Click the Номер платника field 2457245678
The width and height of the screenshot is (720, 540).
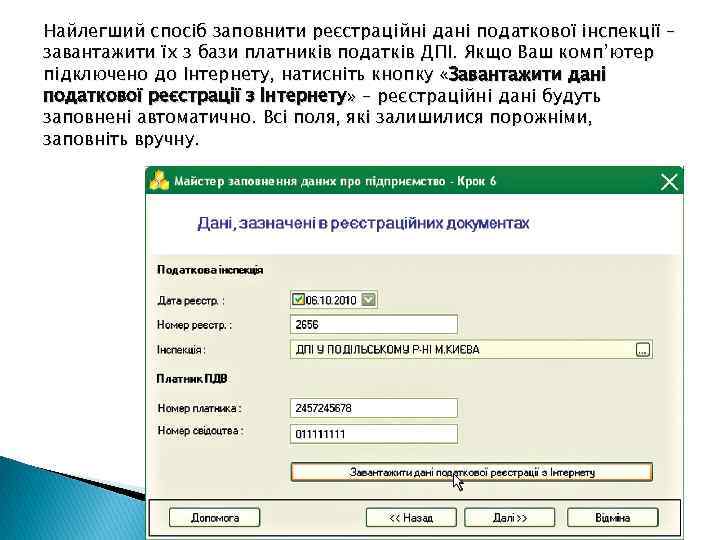(374, 408)
